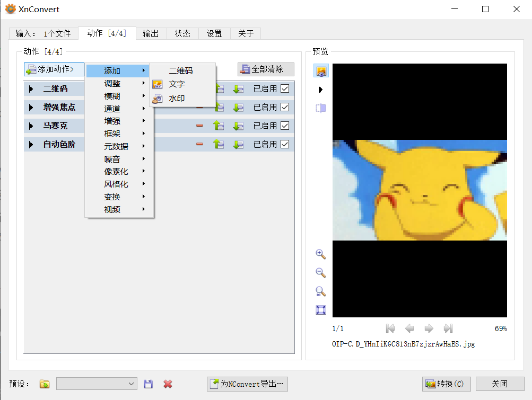
Task: Click the preview play arrow icon
Action: pyautogui.click(x=320, y=90)
